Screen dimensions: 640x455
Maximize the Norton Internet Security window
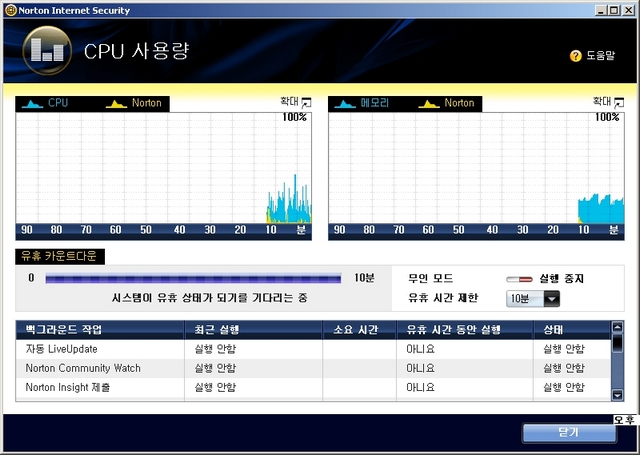tap(614, 11)
